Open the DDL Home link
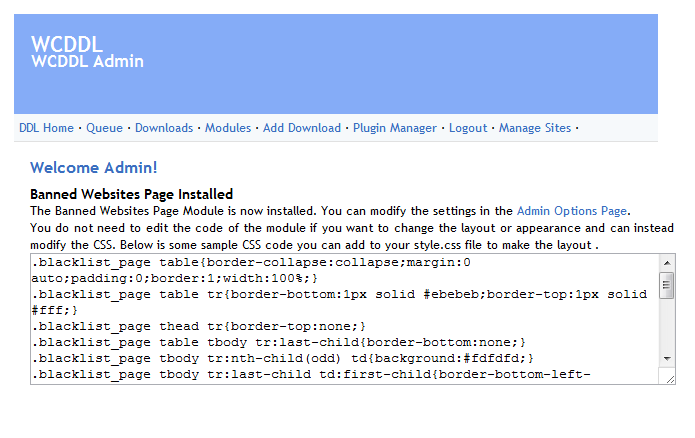This screenshot has width=695, height=438. [46, 128]
